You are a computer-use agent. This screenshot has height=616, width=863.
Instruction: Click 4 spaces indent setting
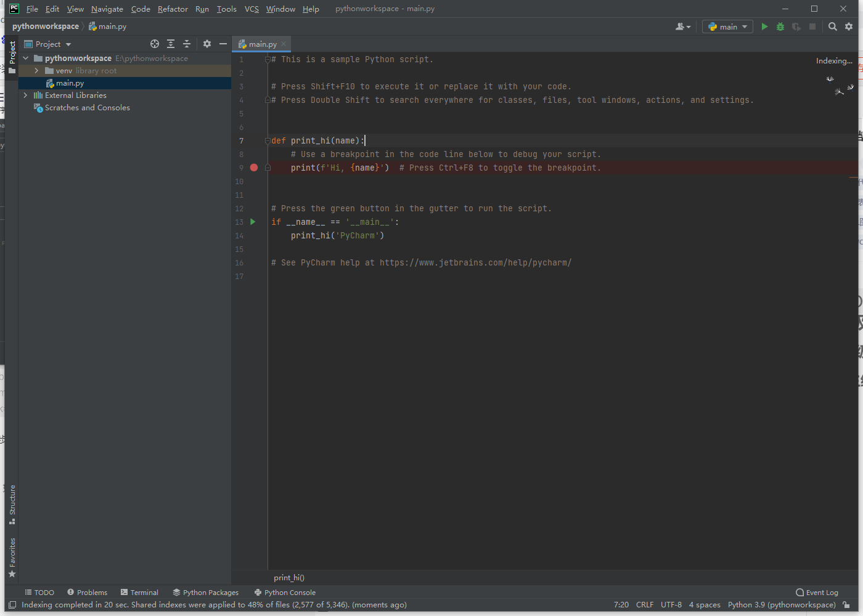coord(705,605)
